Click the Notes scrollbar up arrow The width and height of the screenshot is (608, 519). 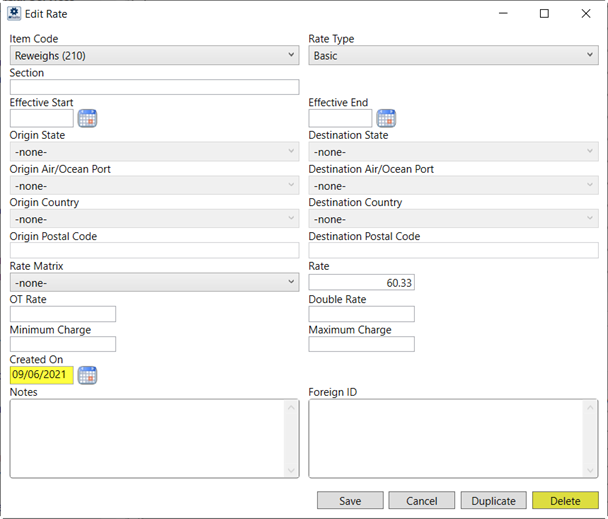pos(291,407)
